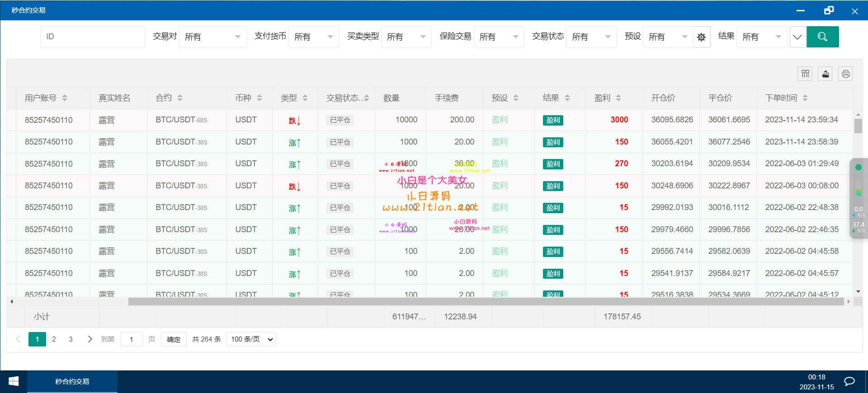This screenshot has height=393, width=868.
Task: Go to next page arrow
Action: [x=90, y=339]
